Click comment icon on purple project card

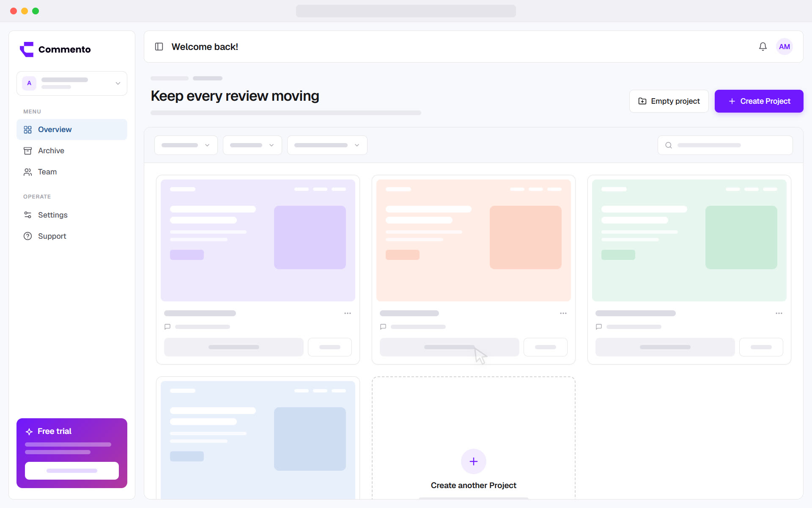[x=167, y=327]
